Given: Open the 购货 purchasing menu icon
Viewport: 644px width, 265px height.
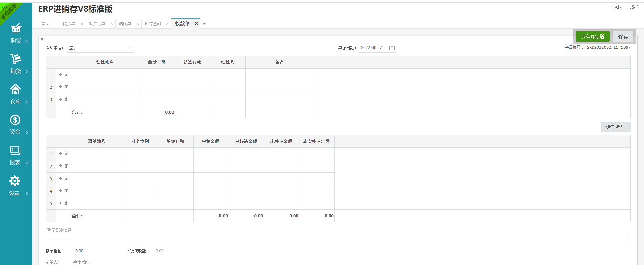Looking at the screenshot, I should pyautogui.click(x=16, y=28).
